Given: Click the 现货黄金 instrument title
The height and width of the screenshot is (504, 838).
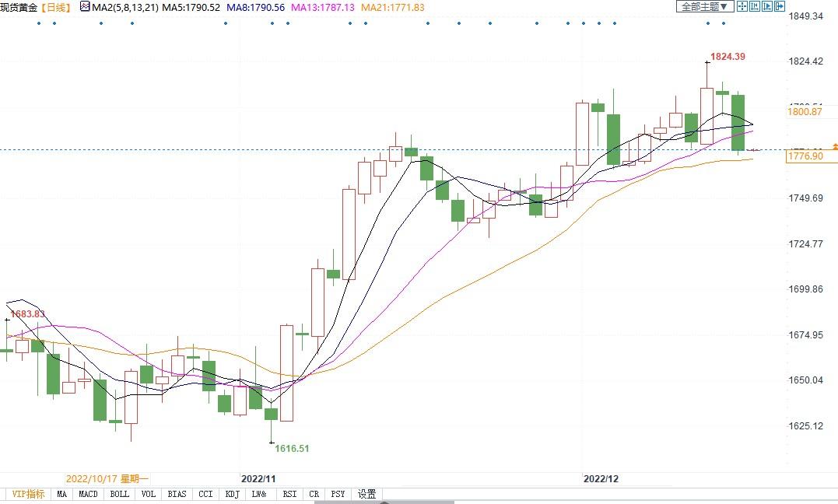Looking at the screenshot, I should coord(19,7).
